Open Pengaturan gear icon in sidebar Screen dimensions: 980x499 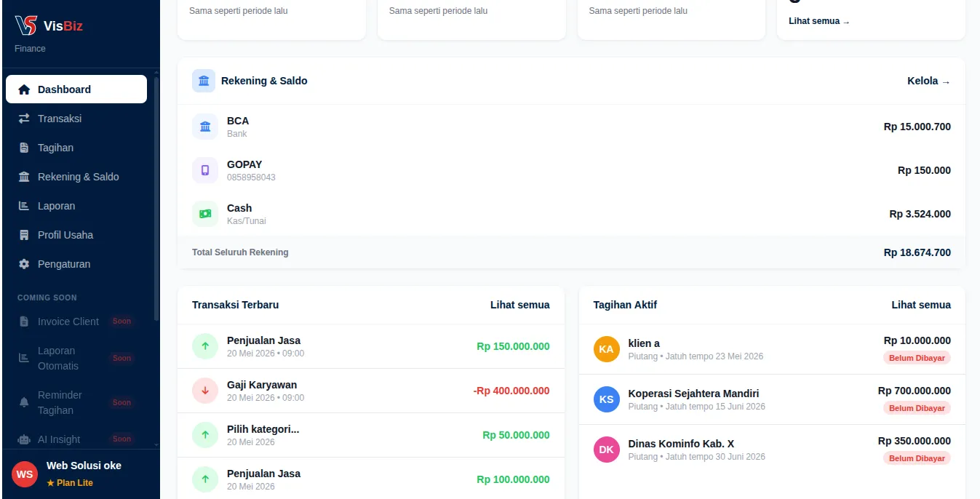24,264
